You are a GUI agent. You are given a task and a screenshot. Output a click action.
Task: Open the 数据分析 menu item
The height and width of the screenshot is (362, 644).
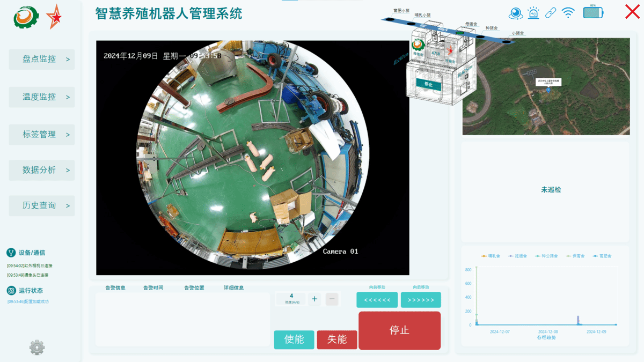pos(42,170)
